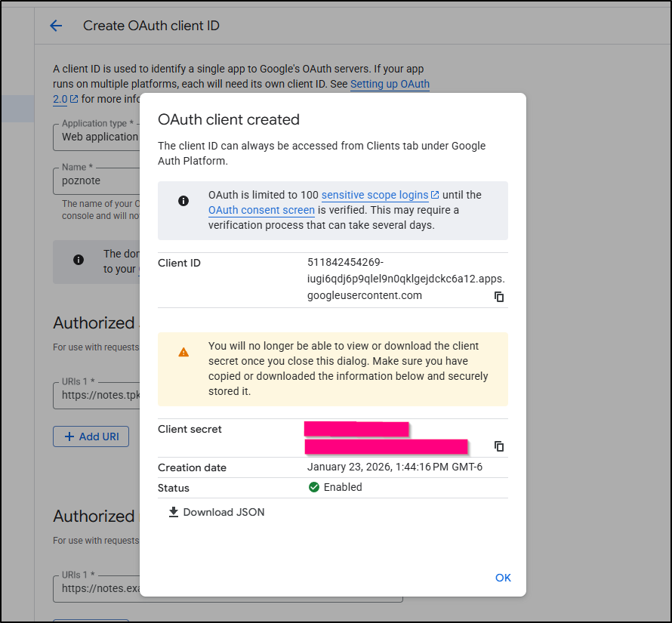
Task: Click the external link icon after sensitive scope logins
Action: 435,195
